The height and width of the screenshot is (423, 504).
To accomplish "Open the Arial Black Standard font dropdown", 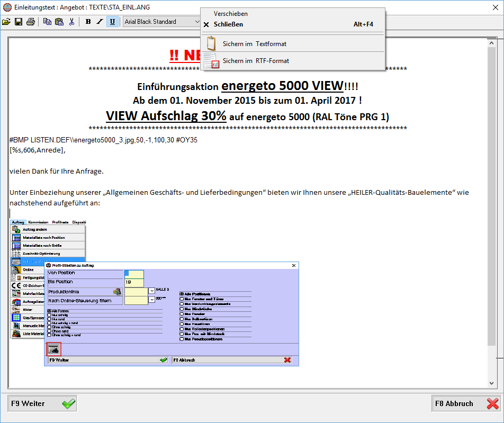I will click(161, 22).
